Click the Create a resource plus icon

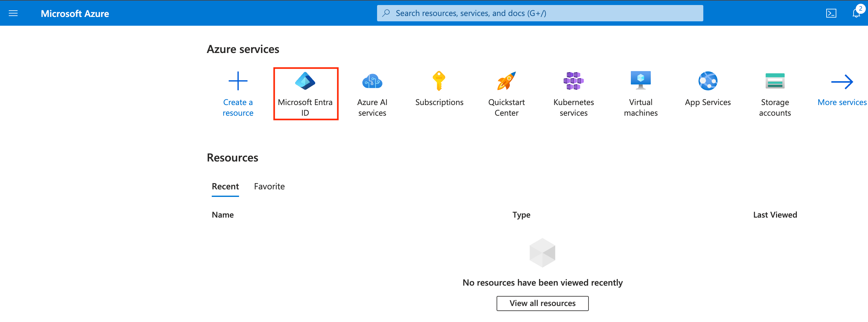(238, 81)
